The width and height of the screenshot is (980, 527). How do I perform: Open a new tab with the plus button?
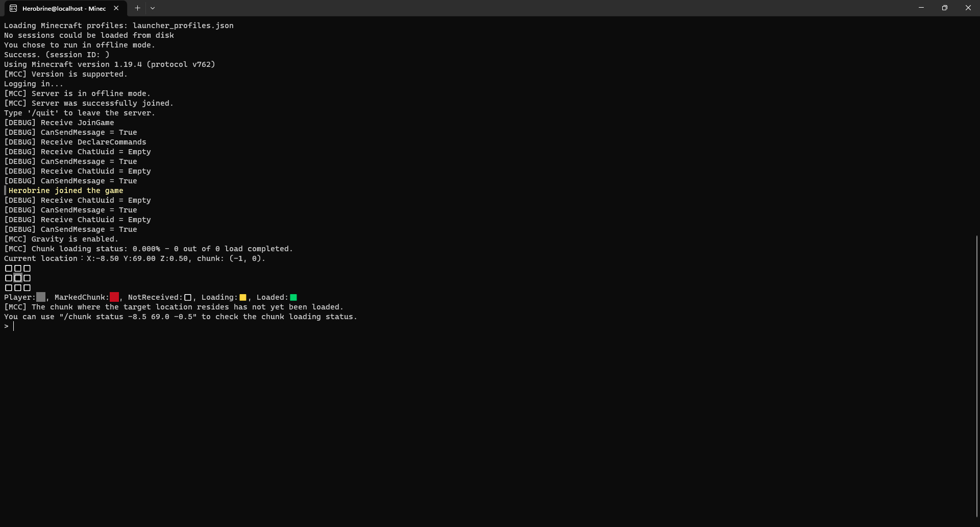[x=137, y=8]
